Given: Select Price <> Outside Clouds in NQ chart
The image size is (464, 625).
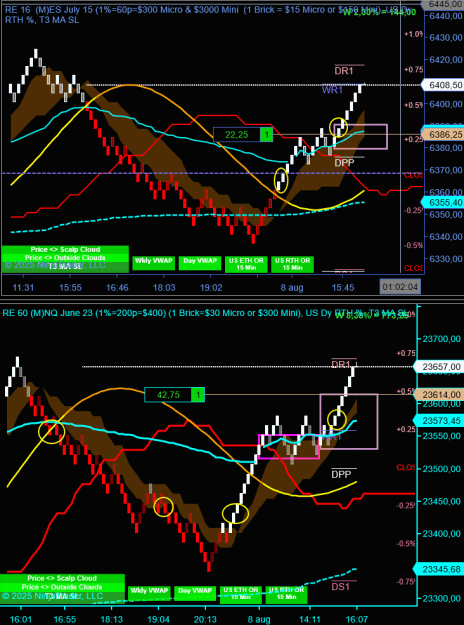Looking at the screenshot, I should pos(62,587).
